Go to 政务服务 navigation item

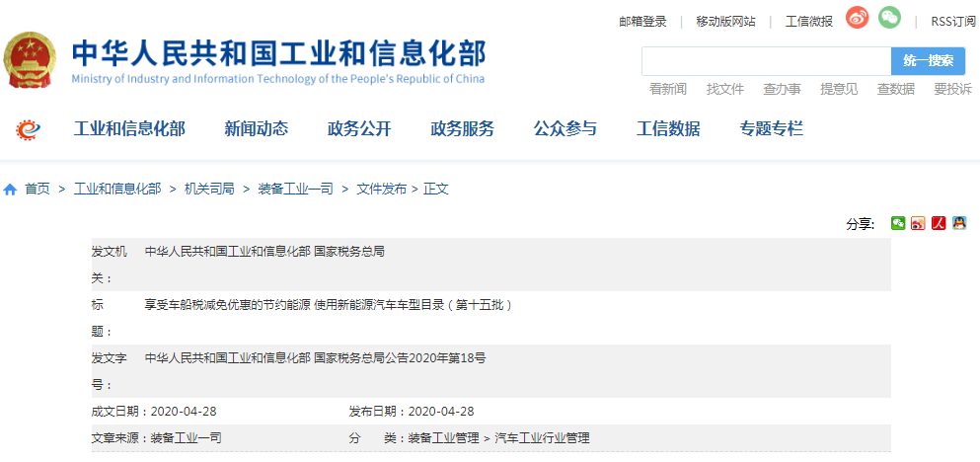(462, 128)
